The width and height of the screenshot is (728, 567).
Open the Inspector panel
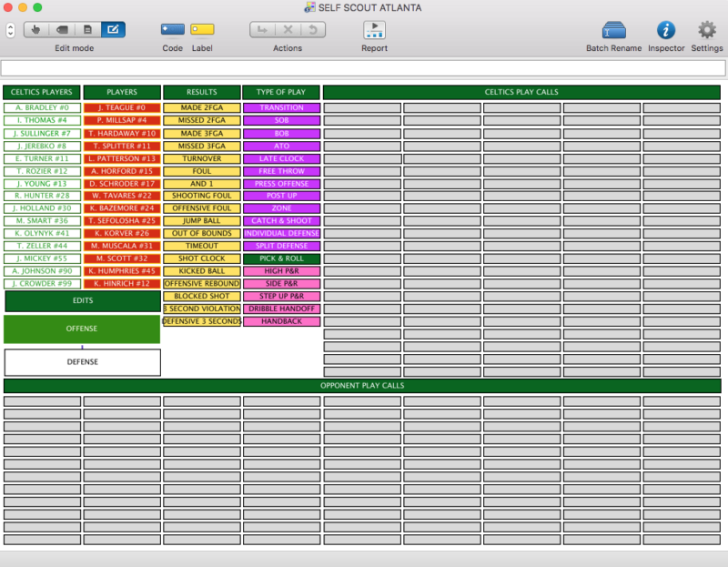pos(666,30)
